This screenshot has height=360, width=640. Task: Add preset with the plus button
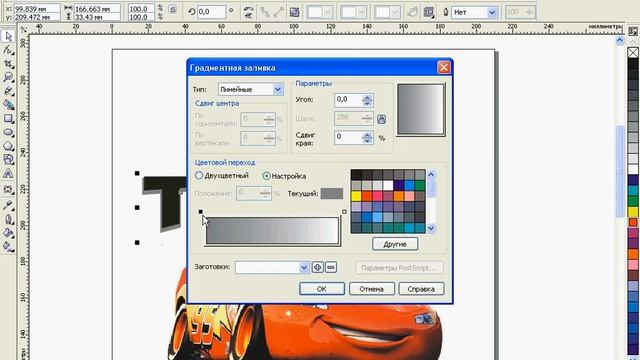(x=318, y=267)
